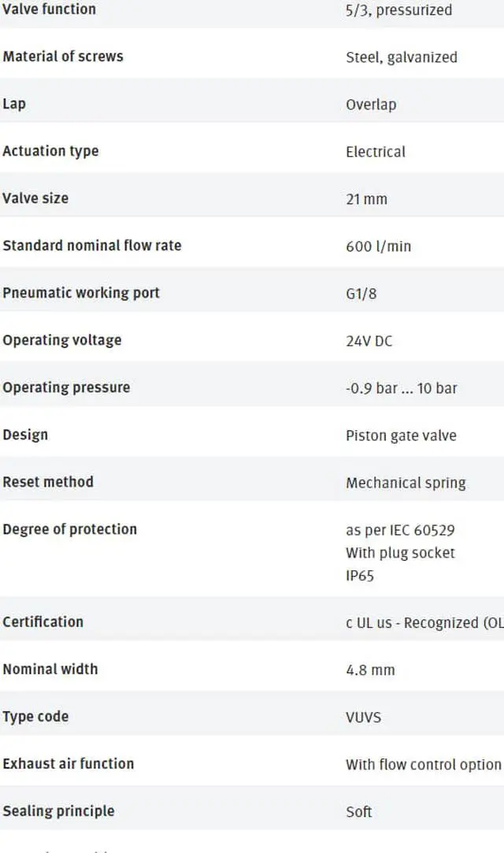Click the 'Reset method' label
The height and width of the screenshot is (853, 504).
(x=48, y=481)
